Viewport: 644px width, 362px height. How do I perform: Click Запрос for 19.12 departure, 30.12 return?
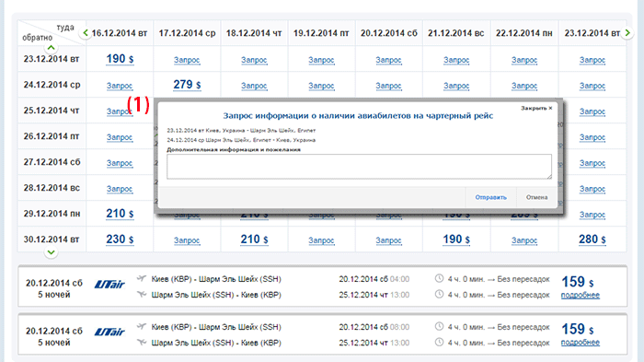(x=322, y=240)
